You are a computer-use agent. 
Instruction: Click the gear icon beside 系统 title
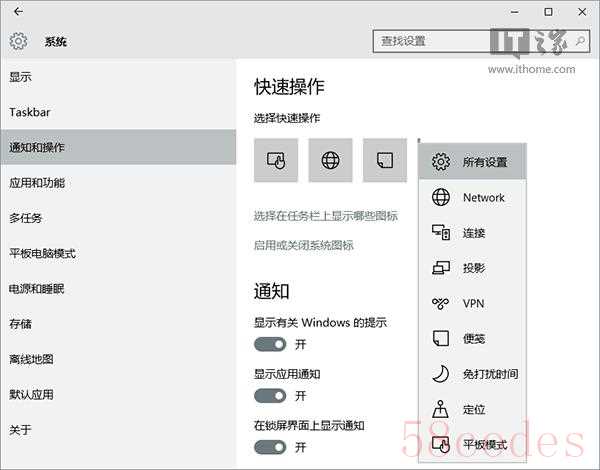tap(18, 42)
